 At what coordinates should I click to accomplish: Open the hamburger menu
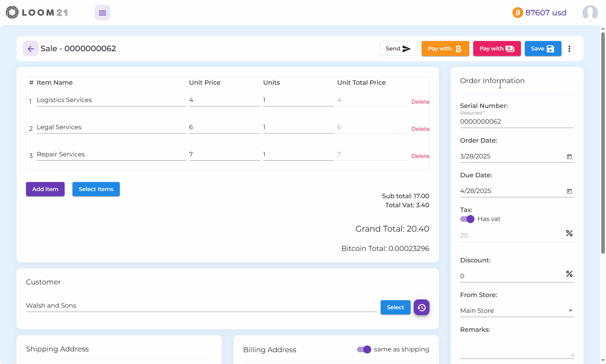pos(102,13)
